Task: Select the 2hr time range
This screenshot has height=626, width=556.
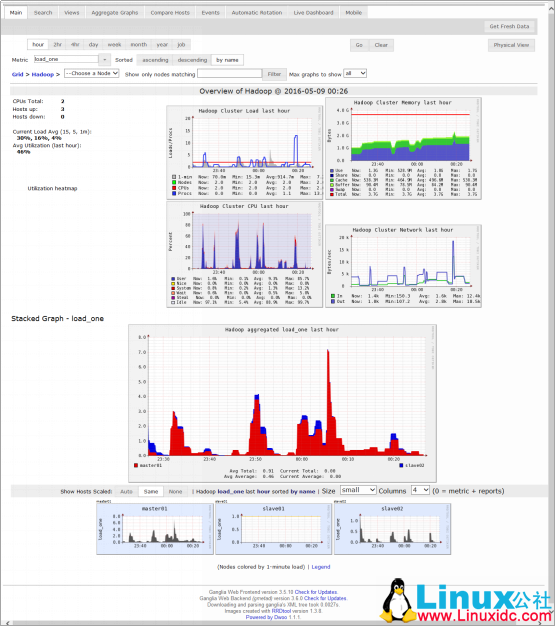Action: click(58, 45)
